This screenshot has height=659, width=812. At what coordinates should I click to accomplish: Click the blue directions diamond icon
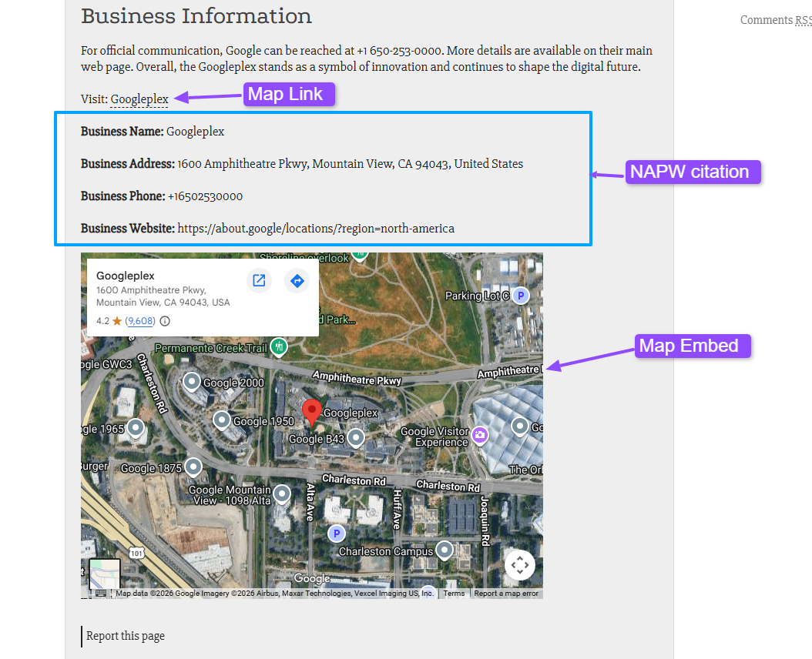click(297, 280)
